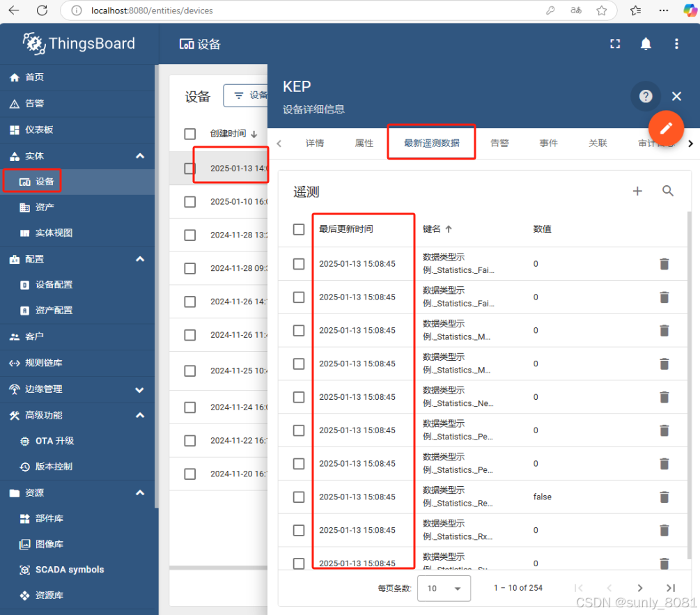
Task: Go to next telemetry page
Action: coord(639,589)
